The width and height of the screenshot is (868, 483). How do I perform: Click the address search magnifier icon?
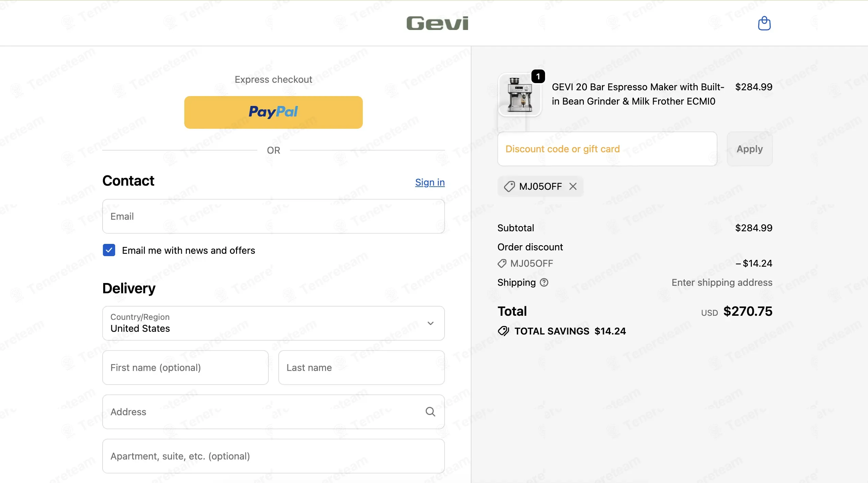(430, 412)
